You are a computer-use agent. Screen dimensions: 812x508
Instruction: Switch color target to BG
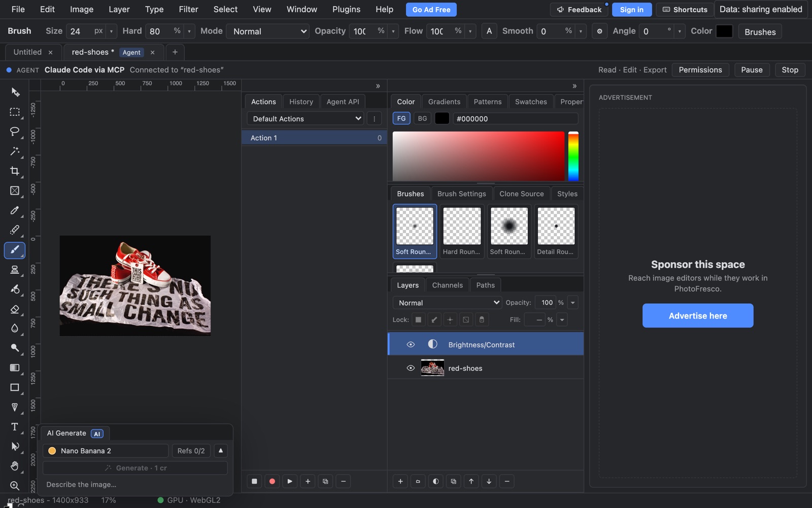coord(422,118)
